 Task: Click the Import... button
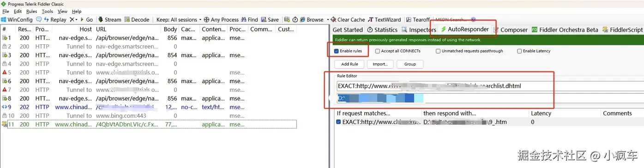tap(380, 64)
